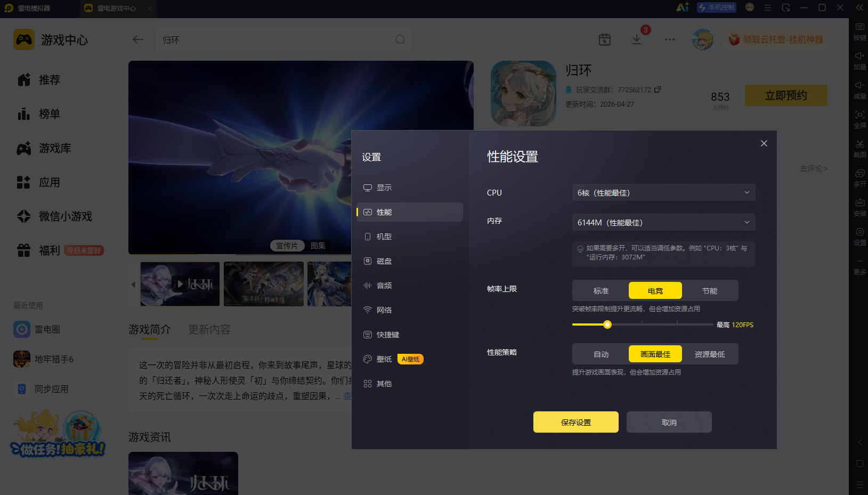Select 画面最佳 performance strategy

[x=655, y=354]
